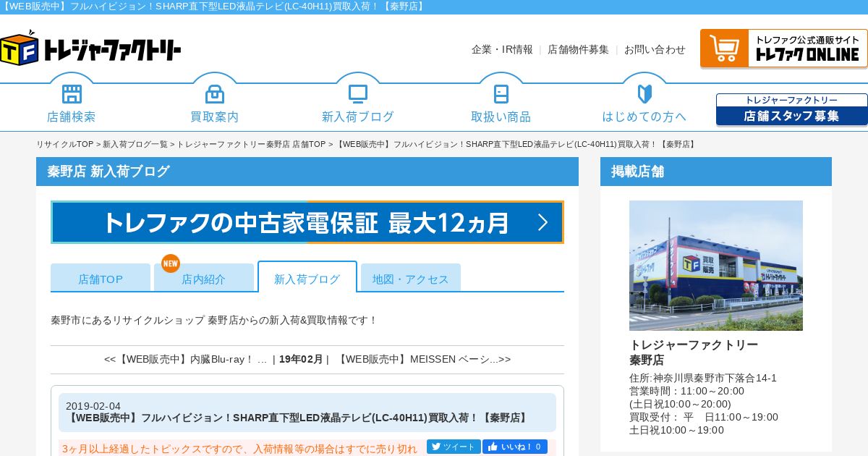Click the shopping cart icon for トレファクONLINE
Screen dimensions: 868x456
click(724, 48)
